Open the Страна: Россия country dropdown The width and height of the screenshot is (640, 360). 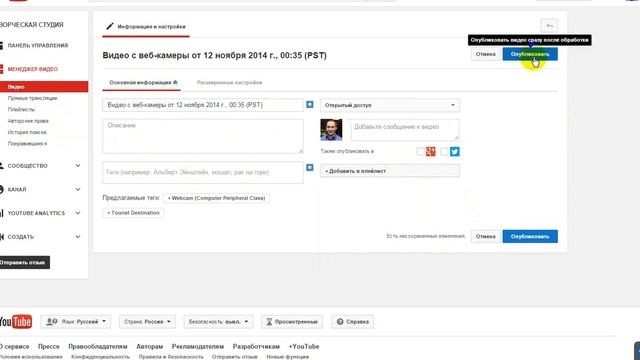coord(147,322)
